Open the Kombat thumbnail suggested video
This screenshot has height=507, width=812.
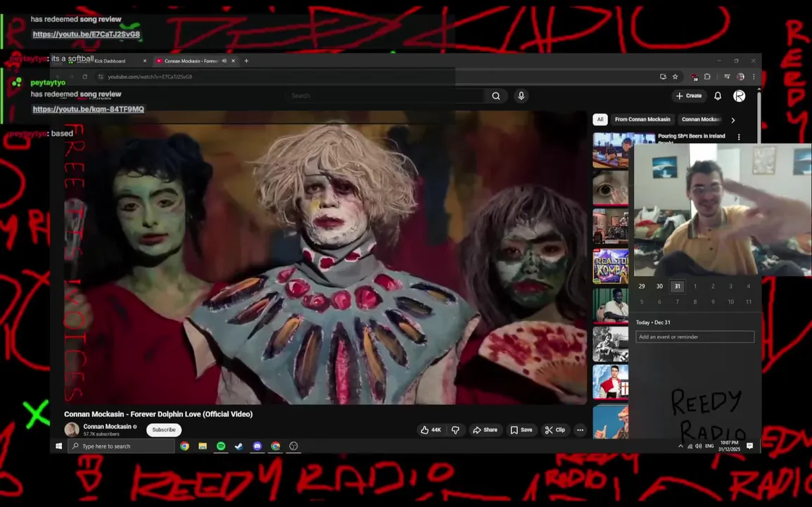pos(611,266)
